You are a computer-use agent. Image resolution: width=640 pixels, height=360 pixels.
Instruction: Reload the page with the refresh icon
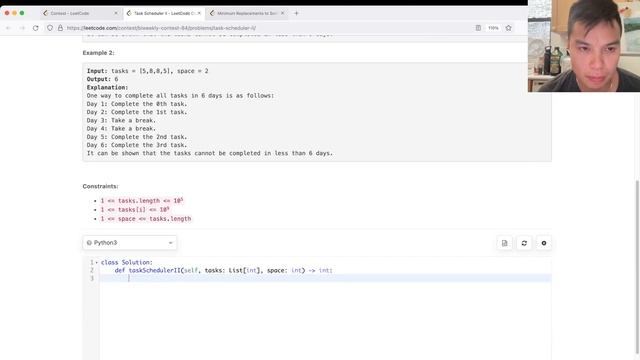click(36, 28)
